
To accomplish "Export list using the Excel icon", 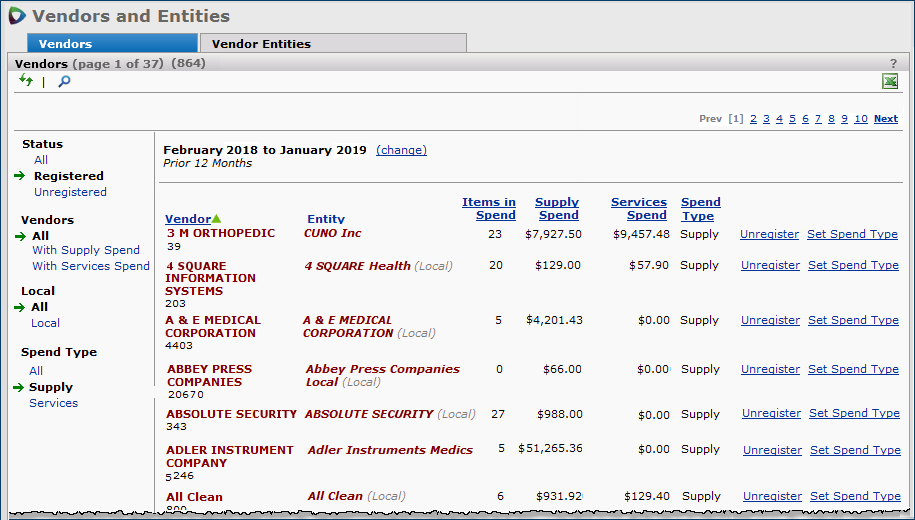I will pos(889,82).
